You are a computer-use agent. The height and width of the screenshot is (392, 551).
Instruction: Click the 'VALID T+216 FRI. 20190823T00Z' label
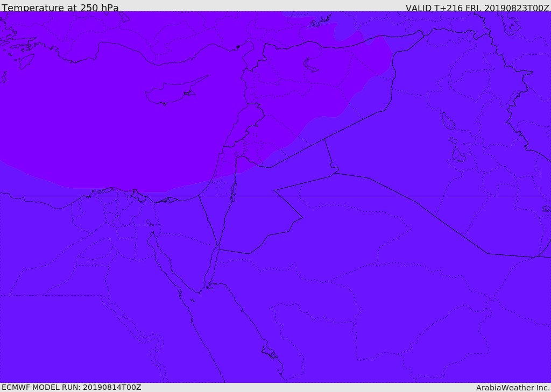[477, 8]
